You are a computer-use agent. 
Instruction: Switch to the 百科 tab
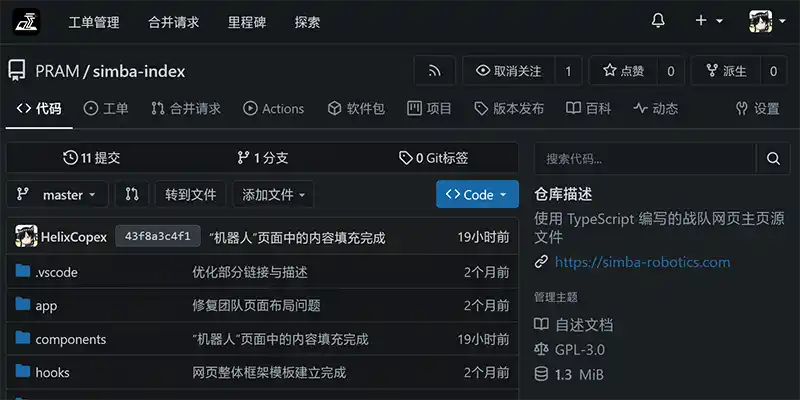pyautogui.click(x=588, y=108)
